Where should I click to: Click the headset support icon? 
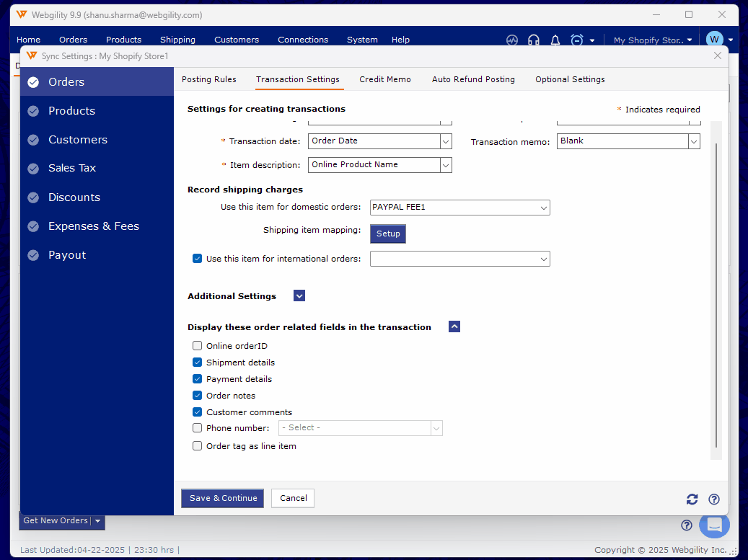pos(534,40)
